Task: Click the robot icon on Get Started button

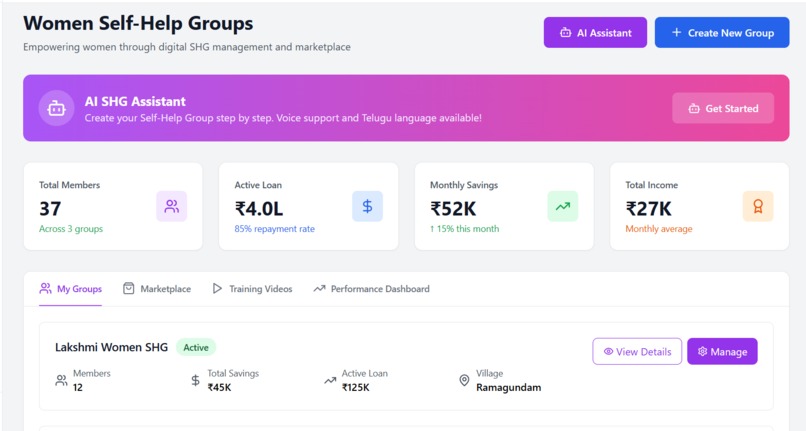Action: 694,108
